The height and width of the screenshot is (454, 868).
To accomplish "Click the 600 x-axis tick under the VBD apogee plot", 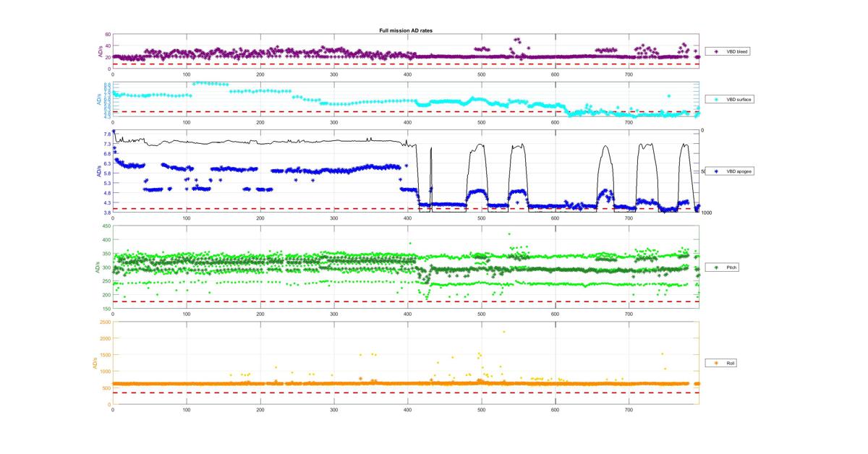I will pos(555,218).
